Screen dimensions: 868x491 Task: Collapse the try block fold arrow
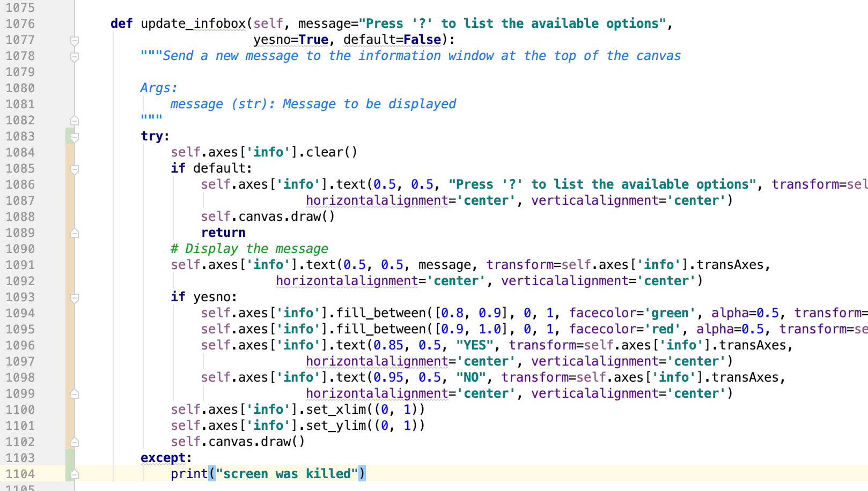[75, 136]
